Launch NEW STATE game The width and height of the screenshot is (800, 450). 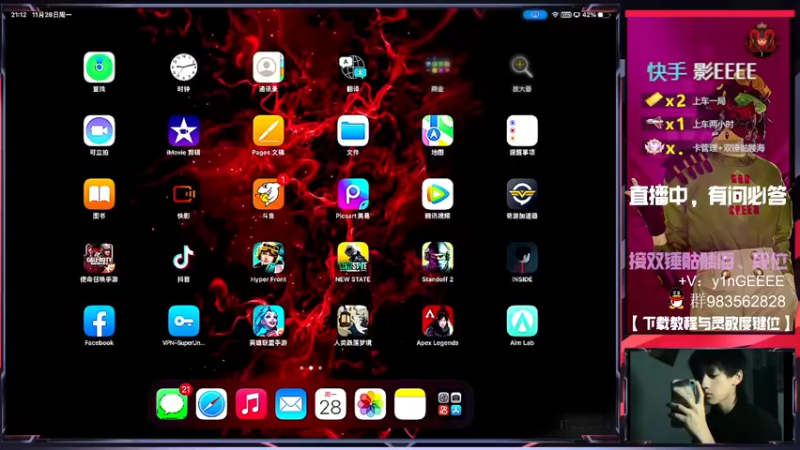point(353,258)
